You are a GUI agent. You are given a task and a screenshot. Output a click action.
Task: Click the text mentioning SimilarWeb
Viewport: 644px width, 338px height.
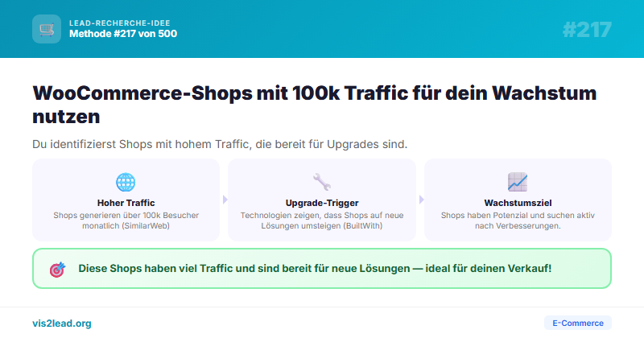tap(126, 221)
